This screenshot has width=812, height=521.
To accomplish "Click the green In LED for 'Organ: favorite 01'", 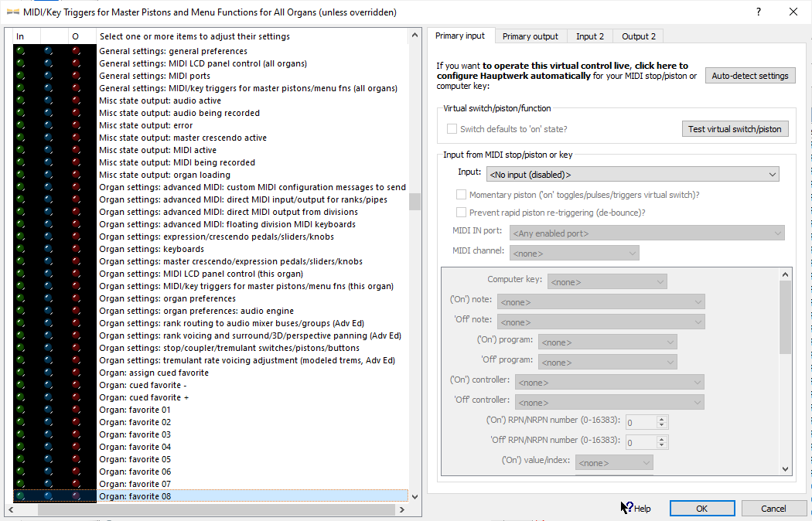I will point(20,410).
